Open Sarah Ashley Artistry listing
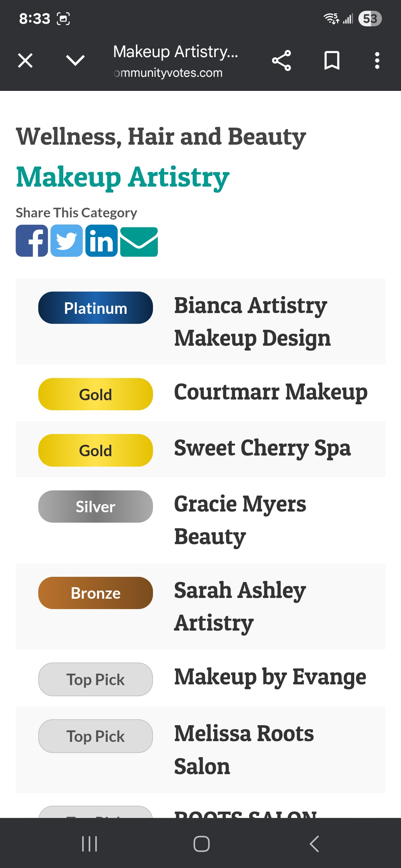 [x=240, y=606]
